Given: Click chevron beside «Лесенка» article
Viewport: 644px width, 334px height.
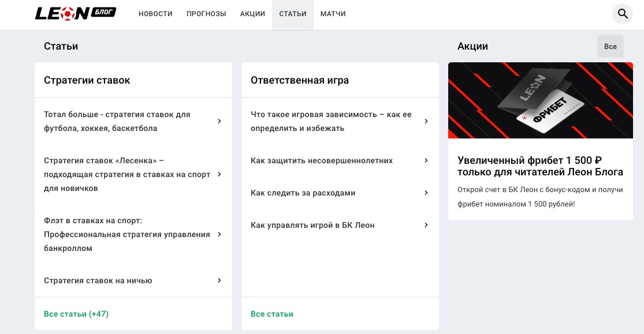Looking at the screenshot, I should (x=219, y=174).
